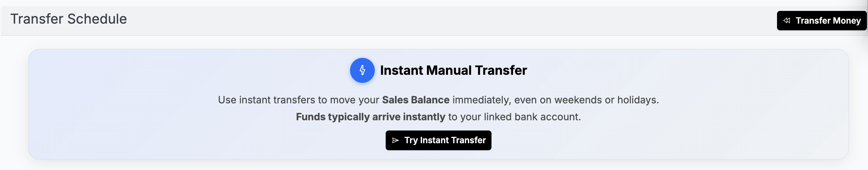Image resolution: width=868 pixels, height=170 pixels.
Task: Click the 'Use instant transfers' phrase
Action: [x=267, y=100]
